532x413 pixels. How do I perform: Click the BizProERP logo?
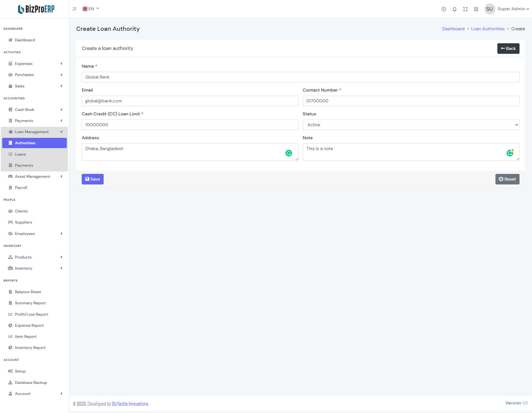tap(36, 9)
